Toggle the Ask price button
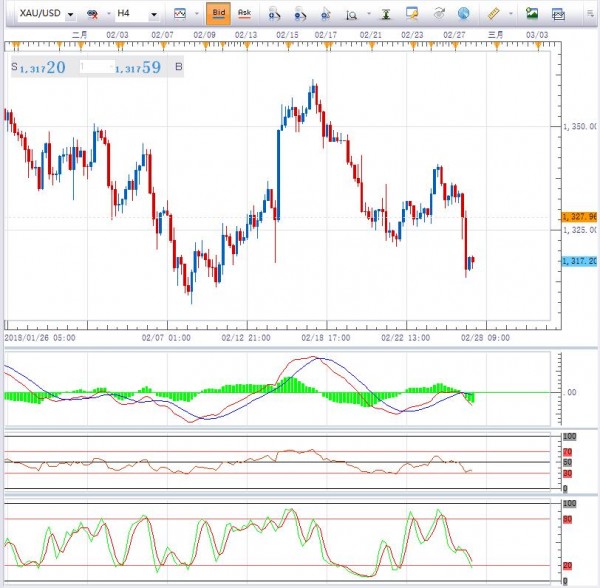 244,14
